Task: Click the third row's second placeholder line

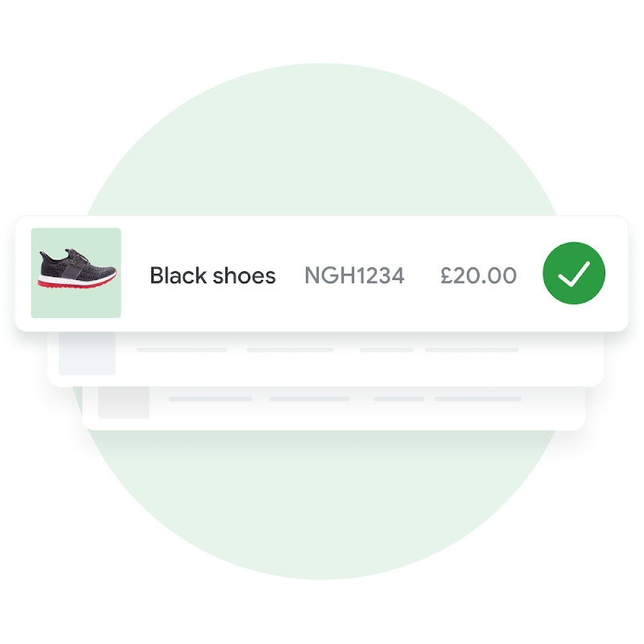Action: [x=310, y=398]
